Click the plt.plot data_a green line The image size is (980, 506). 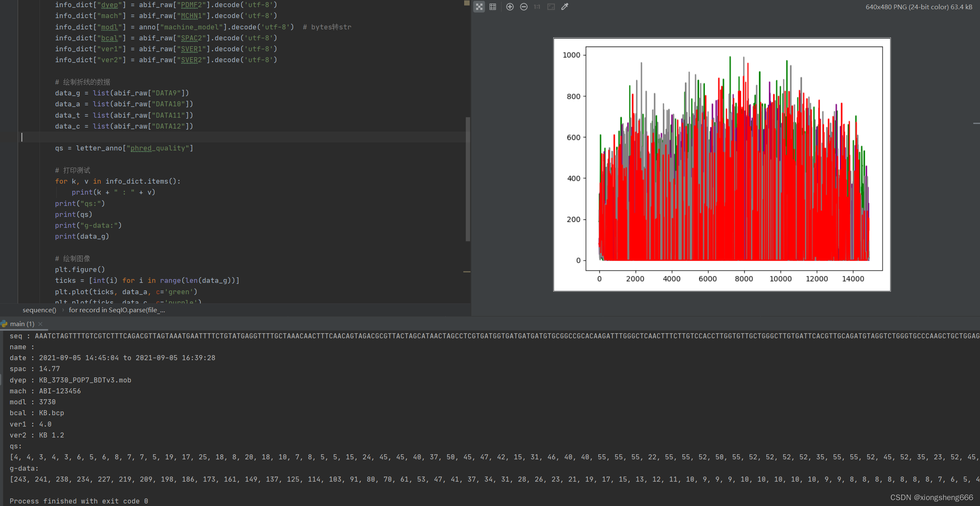(x=126, y=292)
